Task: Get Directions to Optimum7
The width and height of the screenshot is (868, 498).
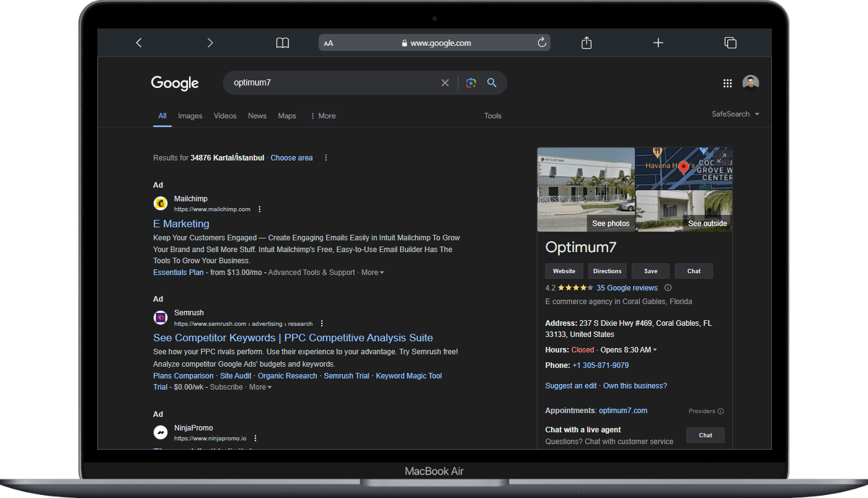Action: click(x=607, y=271)
